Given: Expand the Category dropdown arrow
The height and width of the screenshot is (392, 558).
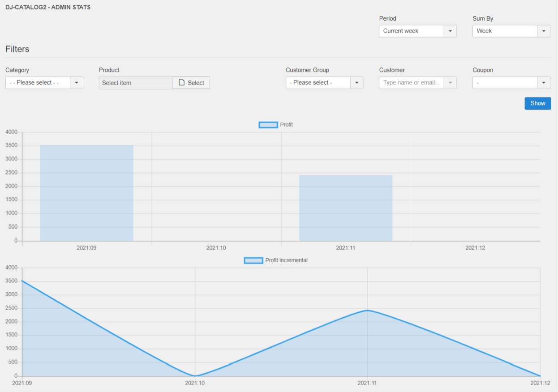Looking at the screenshot, I should pos(77,83).
